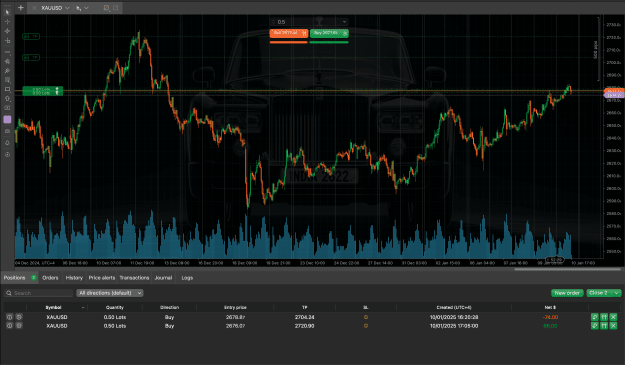Select the rectangle shape drawing tool
The width and height of the screenshot is (625, 365).
[x=7, y=89]
